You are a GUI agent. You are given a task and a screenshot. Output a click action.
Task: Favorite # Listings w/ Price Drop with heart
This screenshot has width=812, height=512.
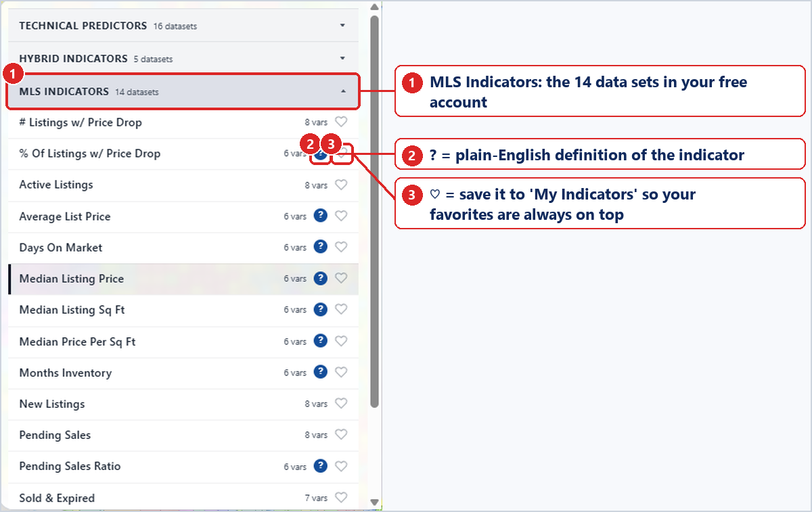(x=341, y=122)
